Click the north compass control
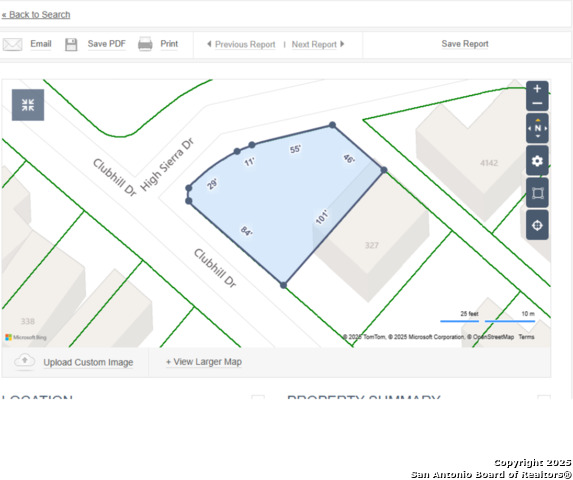 [x=537, y=128]
